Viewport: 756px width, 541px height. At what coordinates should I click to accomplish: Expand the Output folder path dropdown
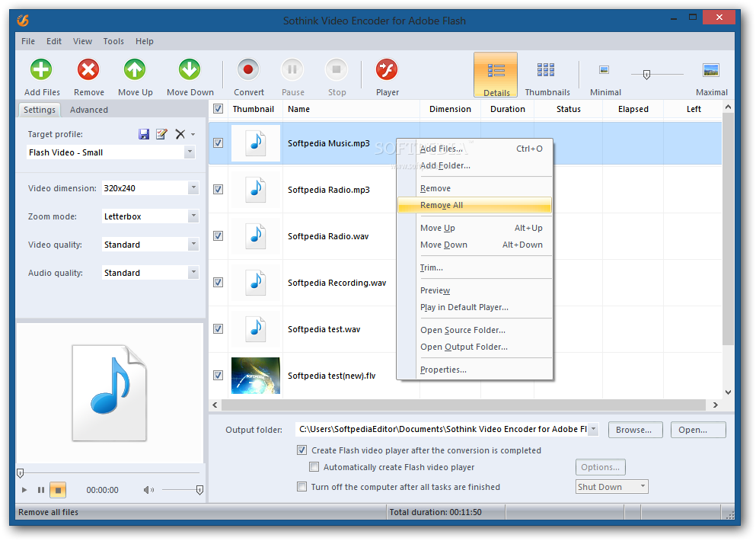[x=594, y=429]
